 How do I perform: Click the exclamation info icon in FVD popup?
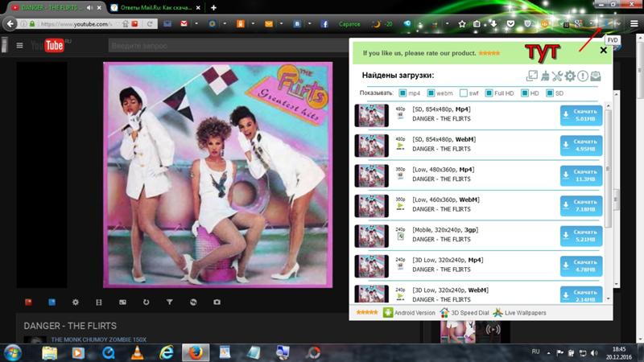[582, 76]
